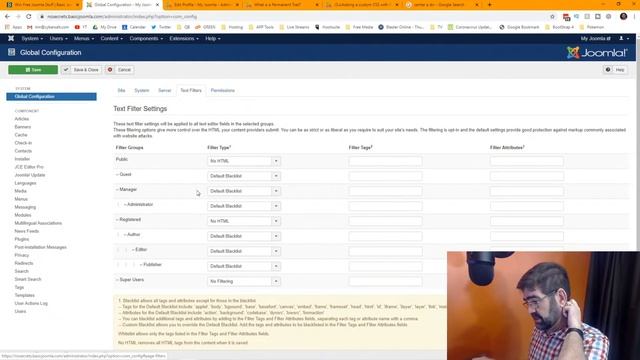Click the Cancel button
This screenshot has height=360, width=640.
[120, 70]
